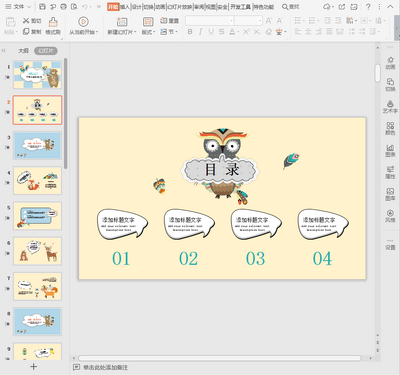Open the 切换 transition side panel
Viewport: 400px width, 375px height.
pyautogui.click(x=390, y=85)
